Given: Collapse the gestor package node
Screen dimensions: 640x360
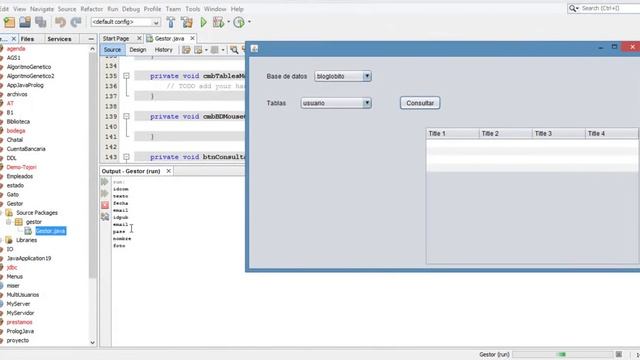Looking at the screenshot, I should point(8,222).
